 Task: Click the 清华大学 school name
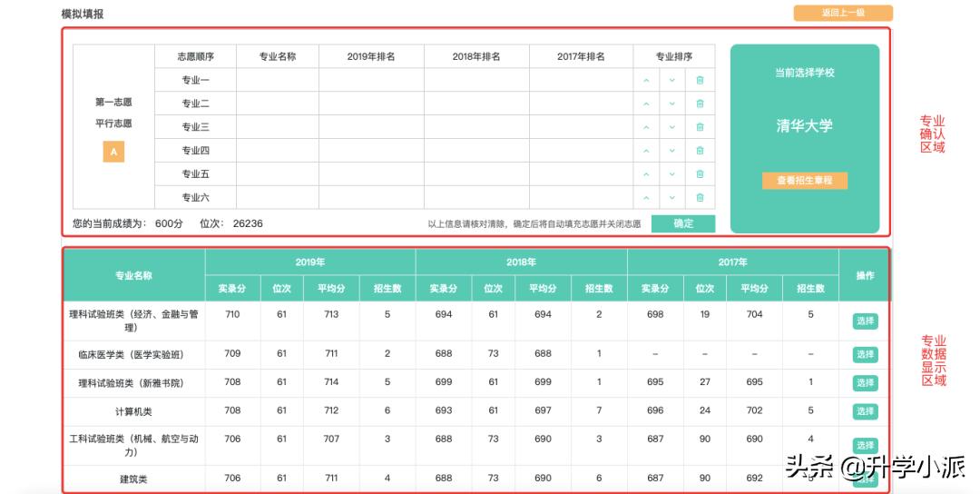(x=804, y=125)
